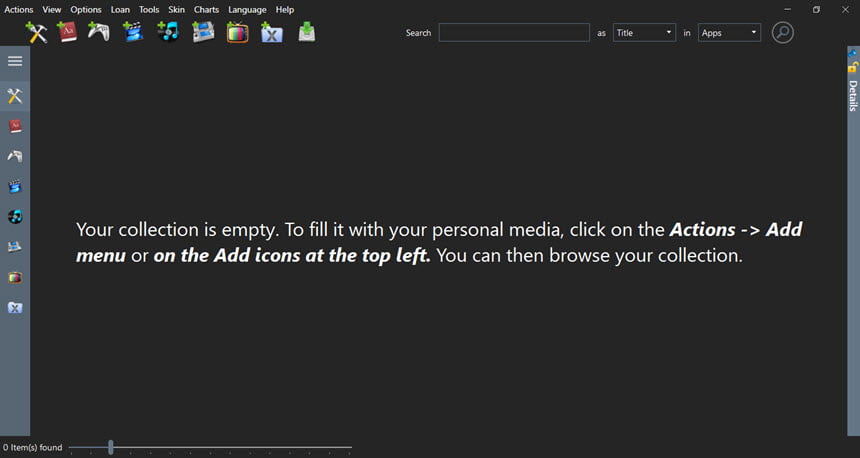Select Music category in the left sidebar
Screen dimensions: 860x458
pyautogui.click(x=15, y=217)
